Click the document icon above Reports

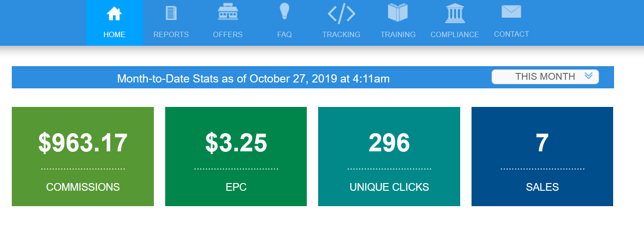click(171, 13)
